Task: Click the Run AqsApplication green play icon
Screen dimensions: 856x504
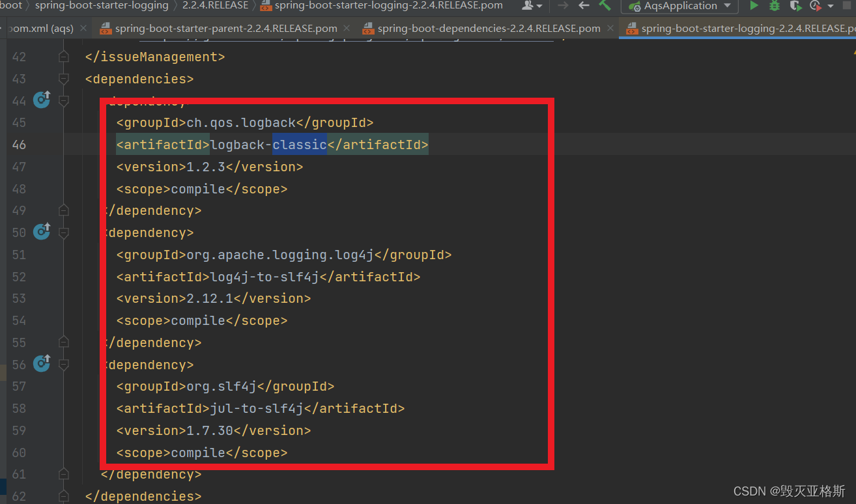Action: (754, 6)
